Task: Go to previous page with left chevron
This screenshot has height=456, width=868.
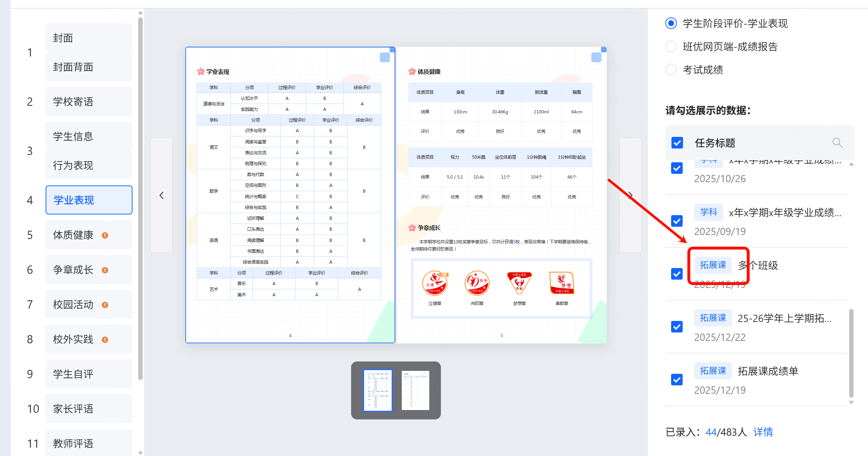Action: 161,196
